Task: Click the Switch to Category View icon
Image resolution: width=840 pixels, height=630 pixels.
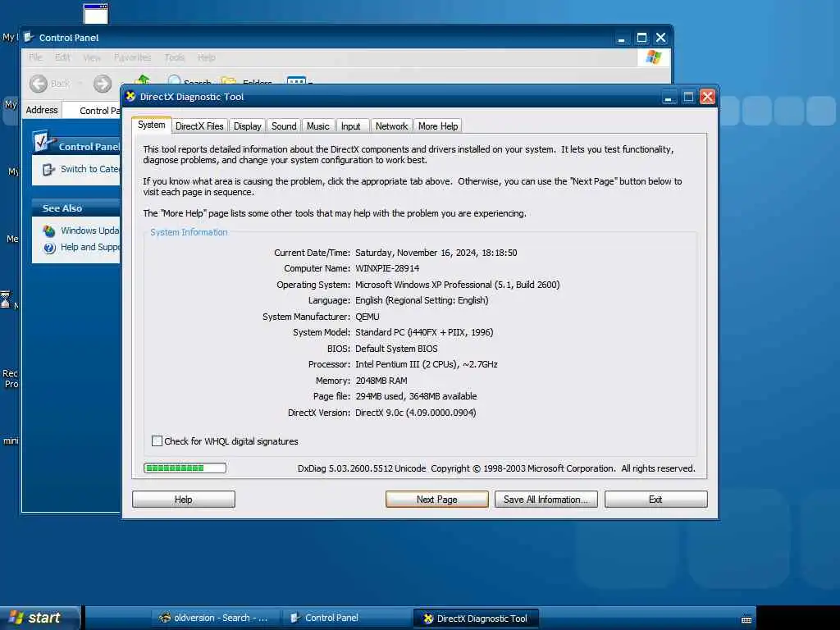Action: click(x=48, y=169)
